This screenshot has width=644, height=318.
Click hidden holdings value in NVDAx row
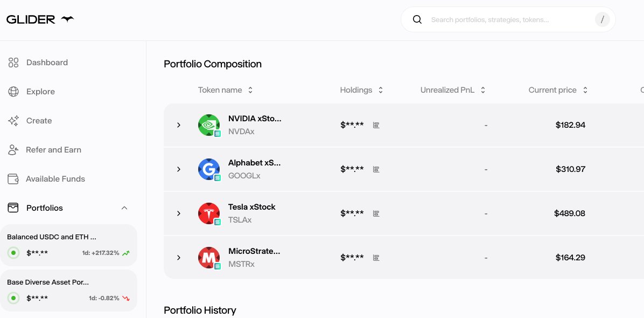click(x=352, y=125)
